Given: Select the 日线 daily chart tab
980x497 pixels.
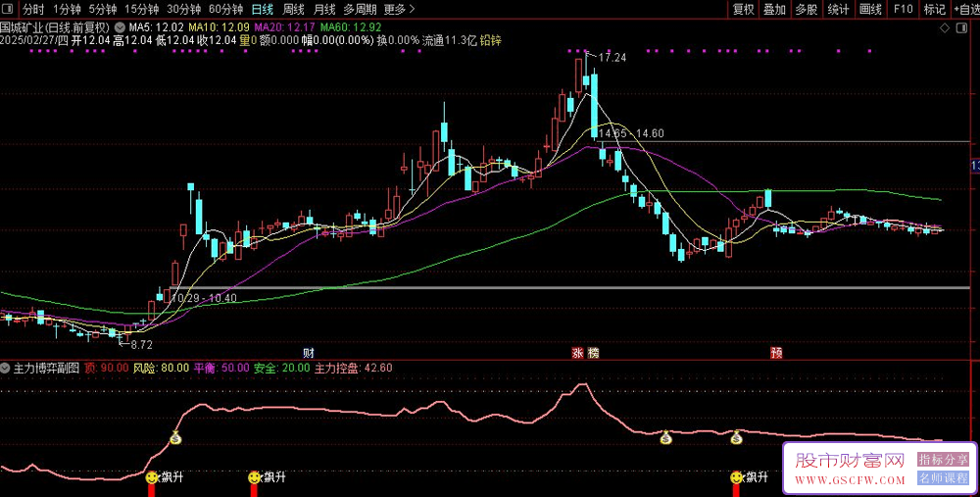Looking at the screenshot, I should point(263,10).
